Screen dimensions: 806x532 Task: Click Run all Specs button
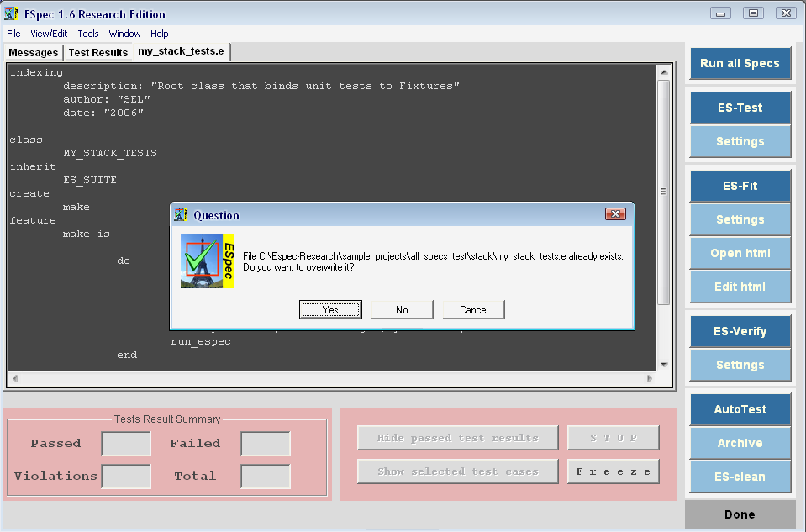[740, 63]
